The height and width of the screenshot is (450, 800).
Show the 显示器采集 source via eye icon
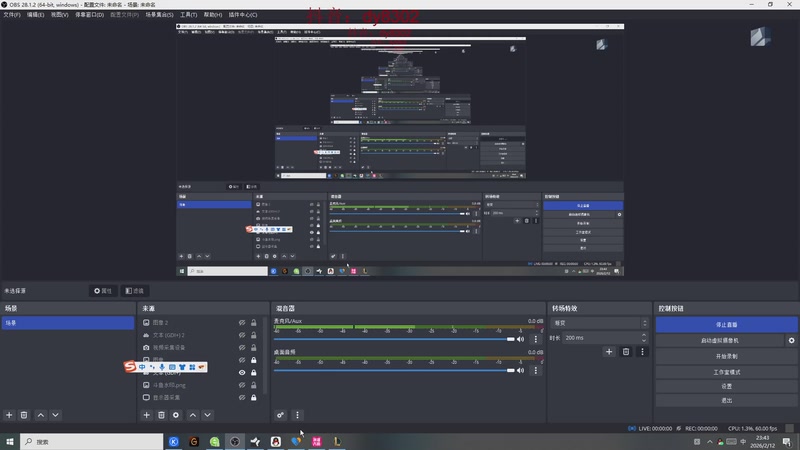click(242, 397)
